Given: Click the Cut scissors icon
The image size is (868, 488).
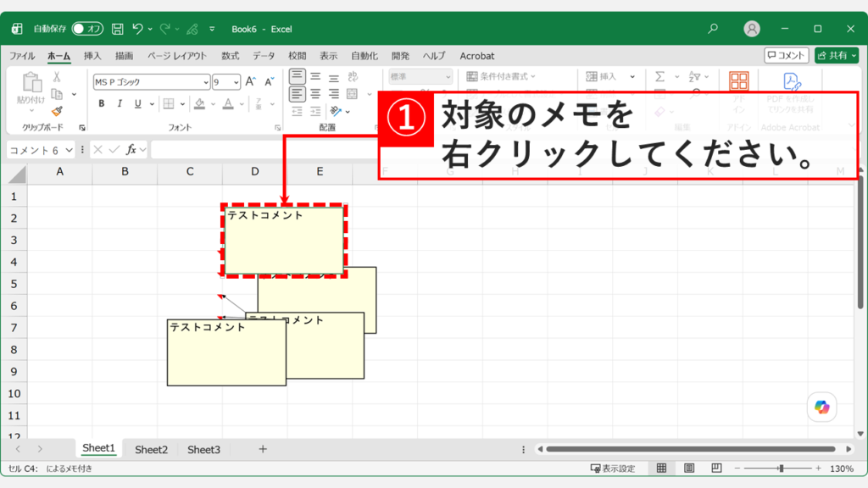Looking at the screenshot, I should (x=57, y=77).
